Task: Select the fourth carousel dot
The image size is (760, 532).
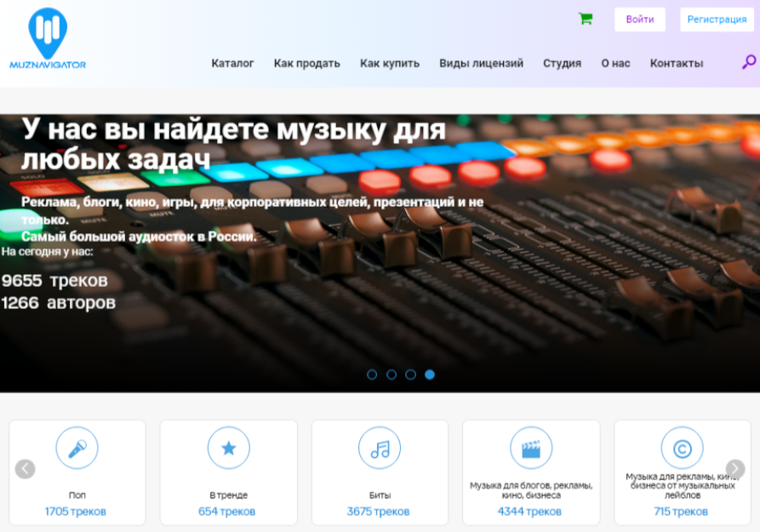Action: tap(428, 373)
